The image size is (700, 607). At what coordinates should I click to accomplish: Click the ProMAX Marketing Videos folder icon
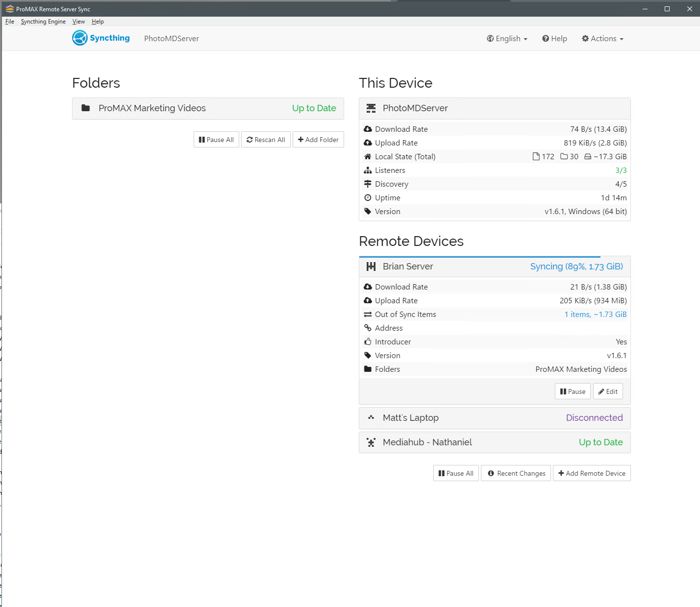[85, 108]
